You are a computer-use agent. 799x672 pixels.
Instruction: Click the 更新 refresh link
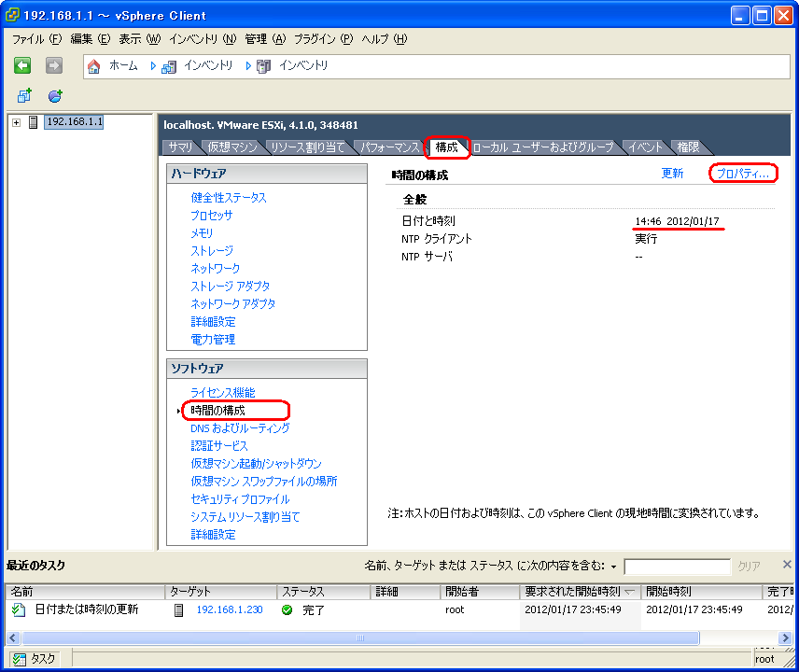(x=672, y=174)
